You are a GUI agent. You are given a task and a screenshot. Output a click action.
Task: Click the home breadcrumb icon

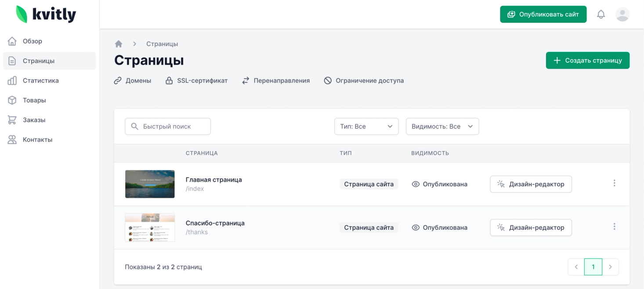pyautogui.click(x=119, y=44)
